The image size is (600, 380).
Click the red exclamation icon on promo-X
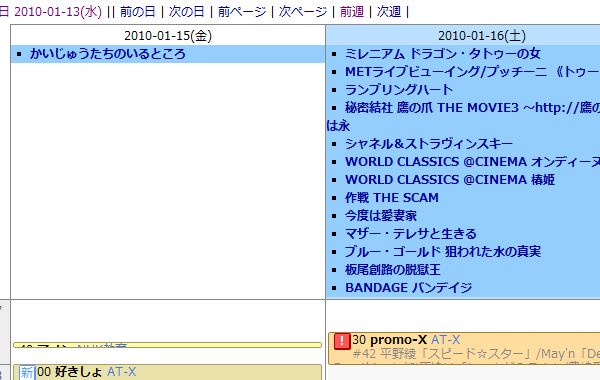(x=342, y=341)
